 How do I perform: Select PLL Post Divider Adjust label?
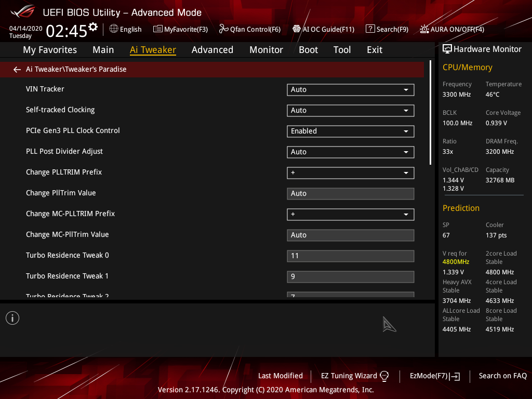tap(64, 151)
